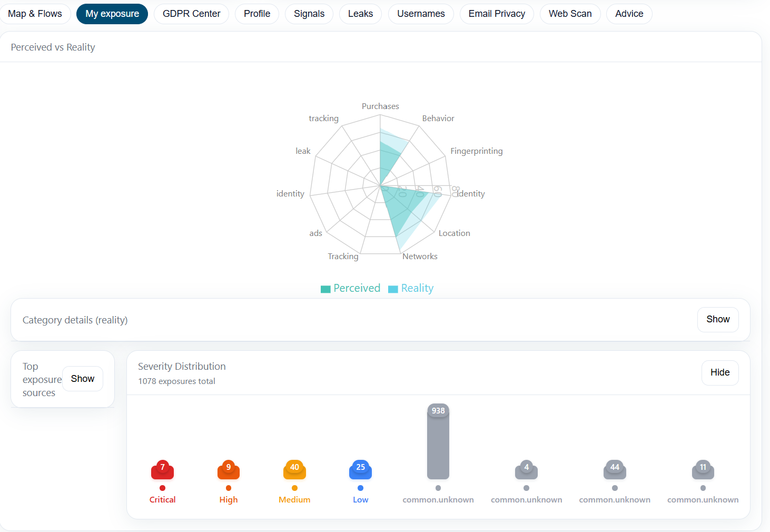Toggle the Perceived series in the legend
770x532 pixels.
coord(350,288)
